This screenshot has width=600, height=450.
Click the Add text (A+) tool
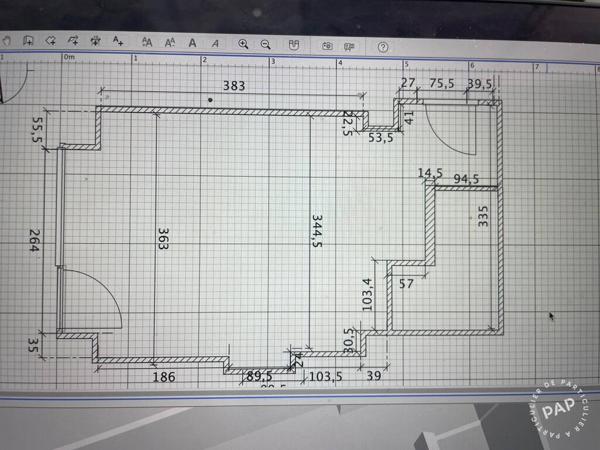tap(118, 42)
